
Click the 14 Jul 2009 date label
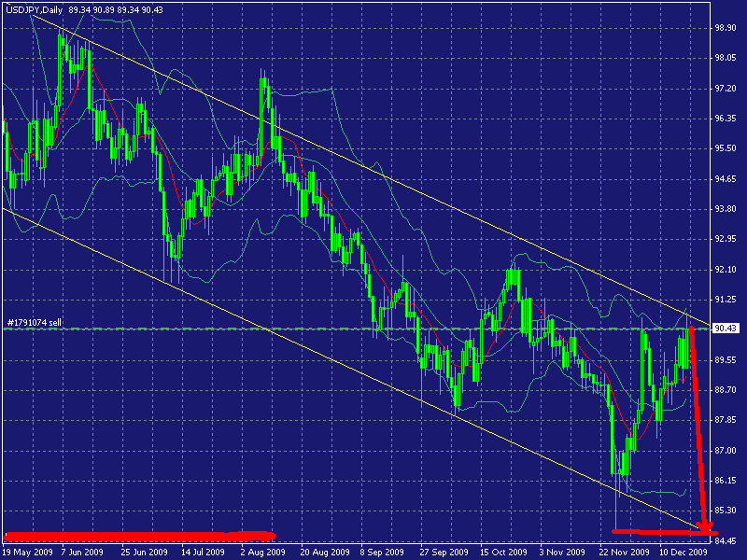coord(203,553)
